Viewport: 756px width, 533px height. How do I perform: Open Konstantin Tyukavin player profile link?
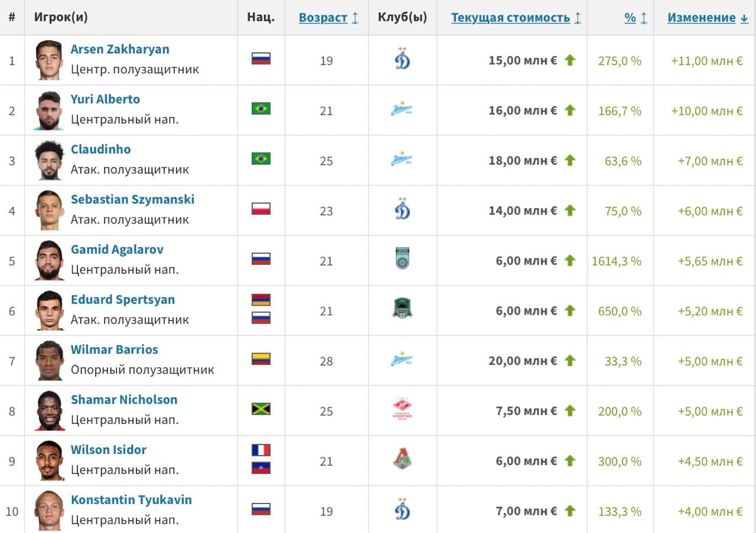click(x=131, y=500)
